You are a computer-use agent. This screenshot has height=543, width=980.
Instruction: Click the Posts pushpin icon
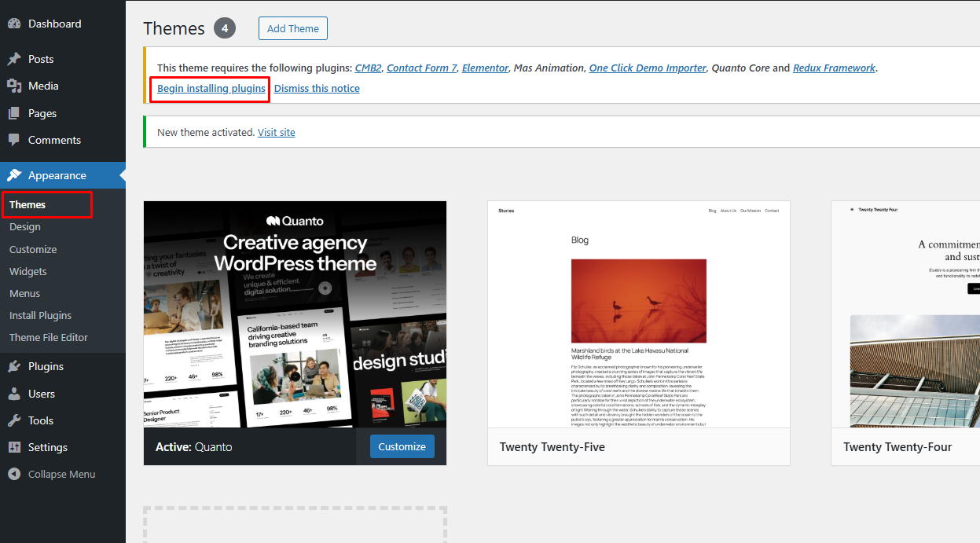(x=14, y=59)
